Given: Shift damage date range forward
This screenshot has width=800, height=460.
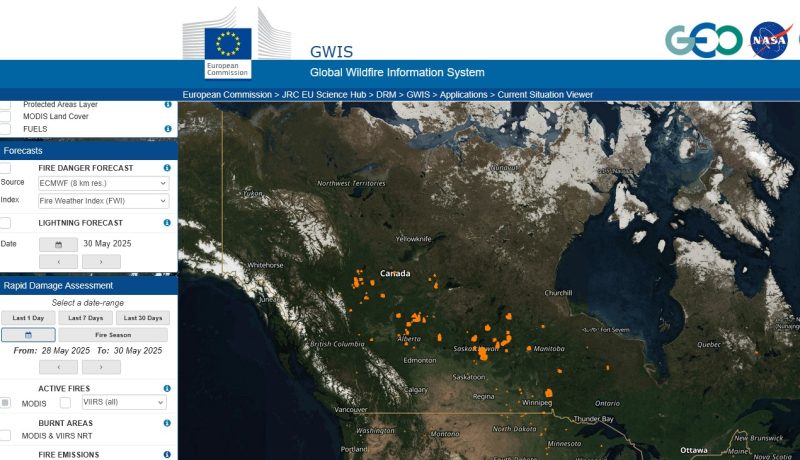Looking at the screenshot, I should pyautogui.click(x=102, y=367).
